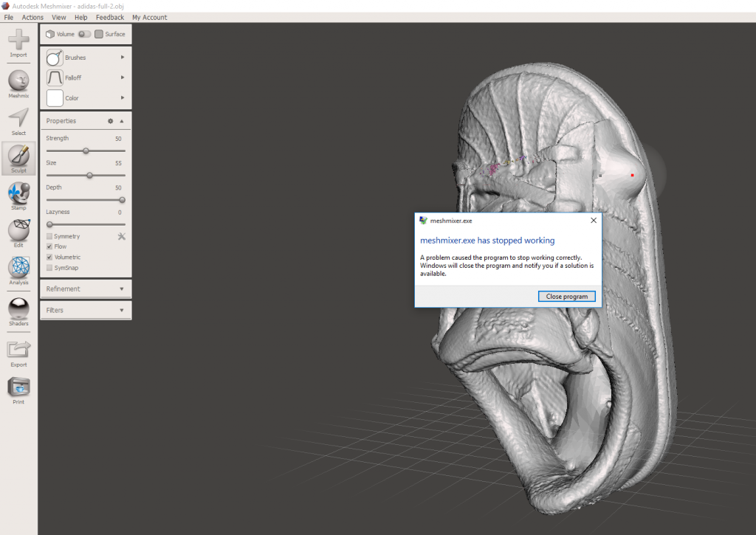Viewport: 756px width, 535px height.
Task: Enable the Symmetry checkbox
Action: tap(49, 236)
